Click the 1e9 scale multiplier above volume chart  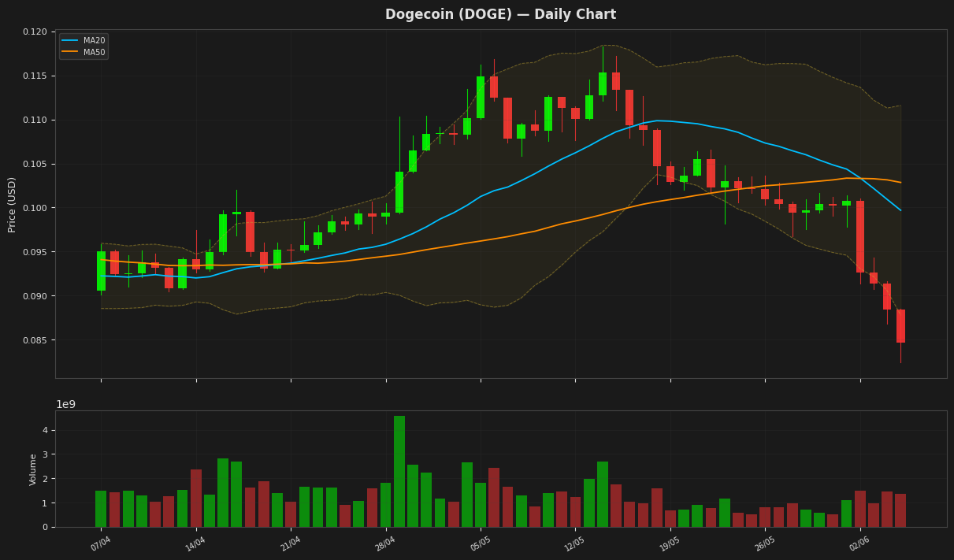coord(66,404)
